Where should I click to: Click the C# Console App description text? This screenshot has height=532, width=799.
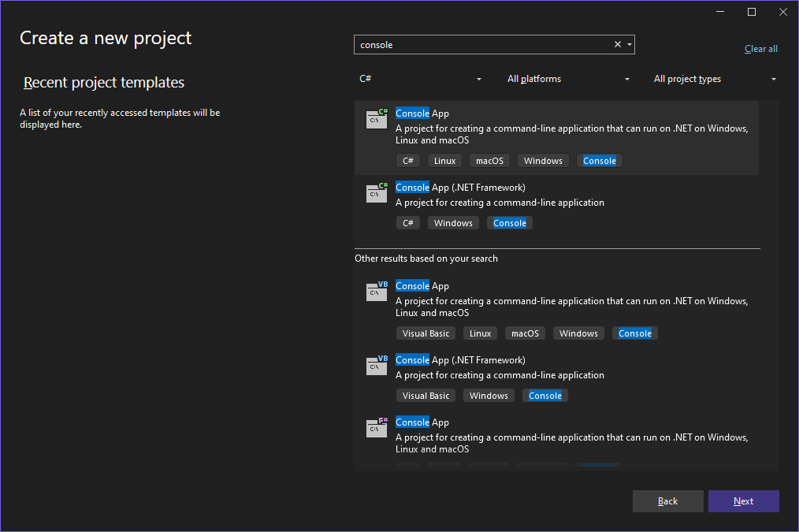pos(572,134)
